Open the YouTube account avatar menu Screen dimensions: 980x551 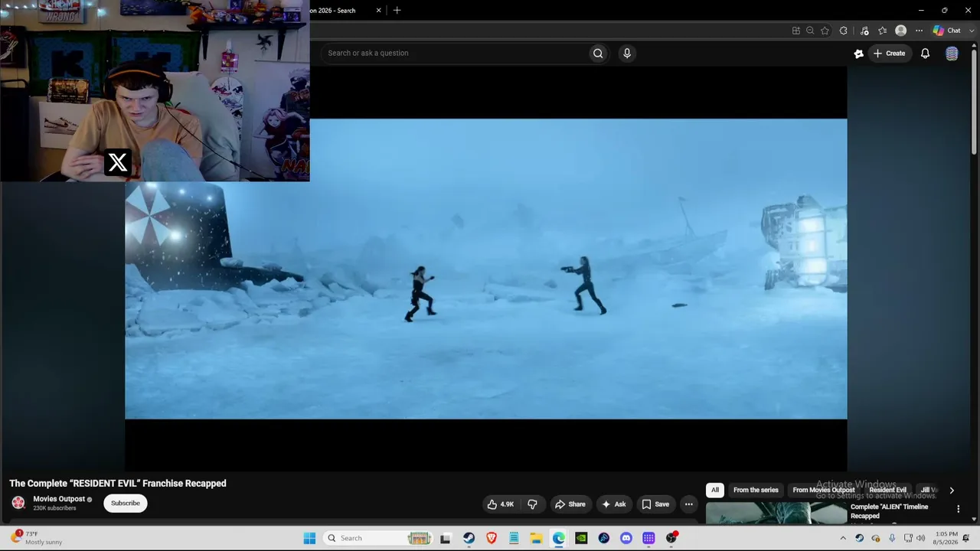click(952, 54)
